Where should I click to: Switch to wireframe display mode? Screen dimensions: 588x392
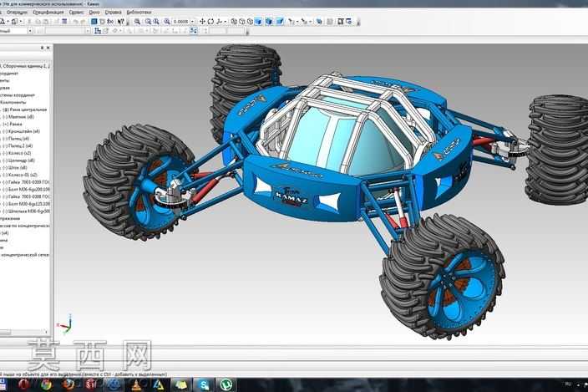[234, 22]
